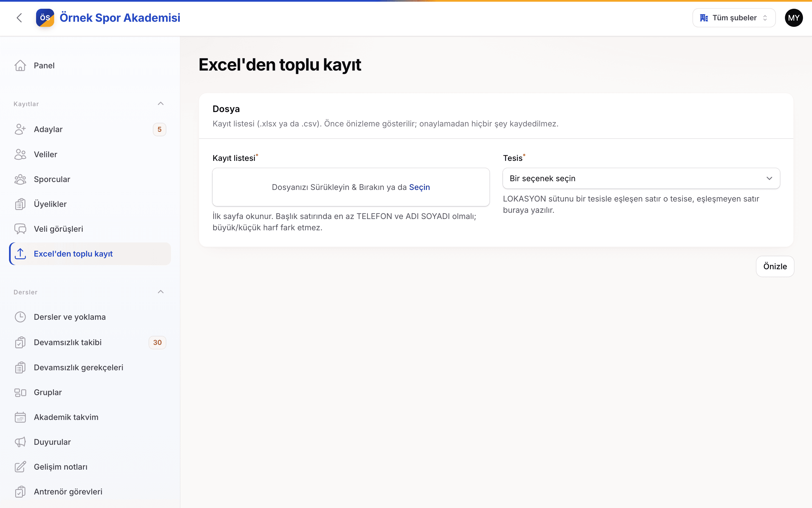Open Veli görüşleri from the sidebar

90,229
